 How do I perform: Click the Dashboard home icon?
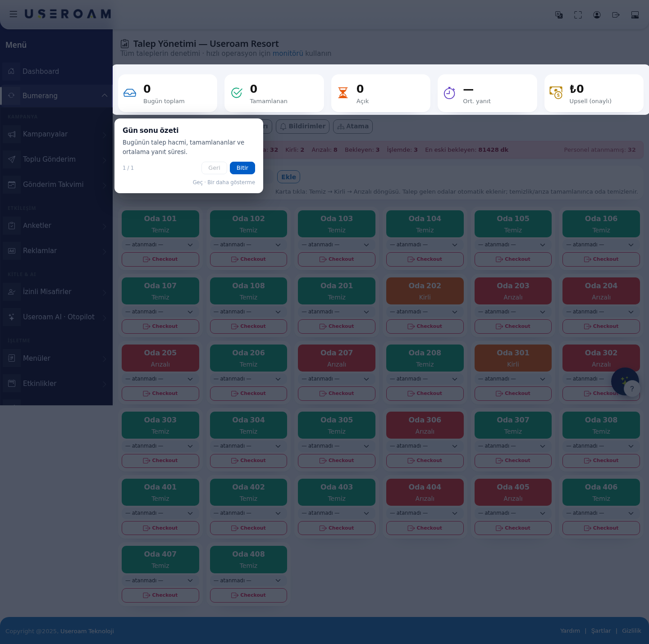11,71
